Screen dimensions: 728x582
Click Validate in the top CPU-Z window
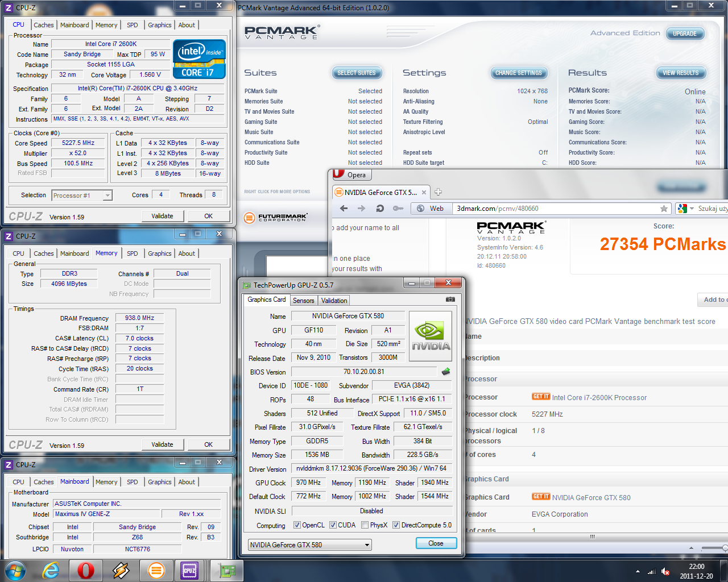[x=162, y=216]
